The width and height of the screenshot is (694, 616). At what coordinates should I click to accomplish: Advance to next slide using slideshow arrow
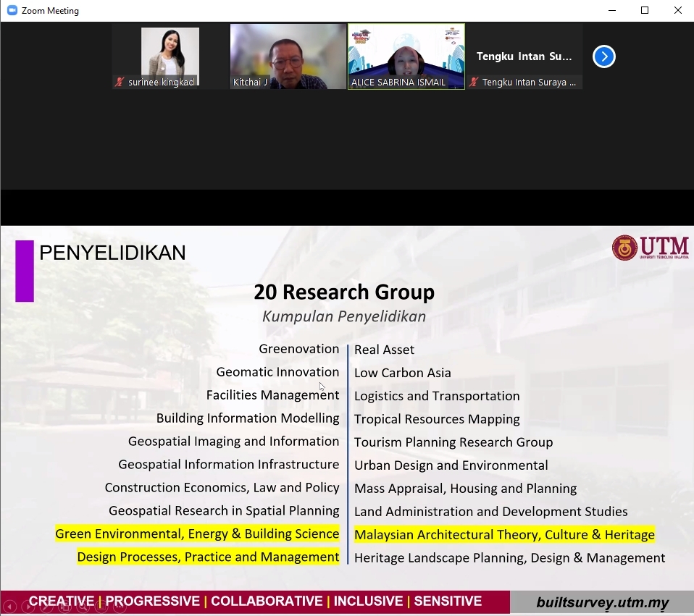tap(28, 607)
